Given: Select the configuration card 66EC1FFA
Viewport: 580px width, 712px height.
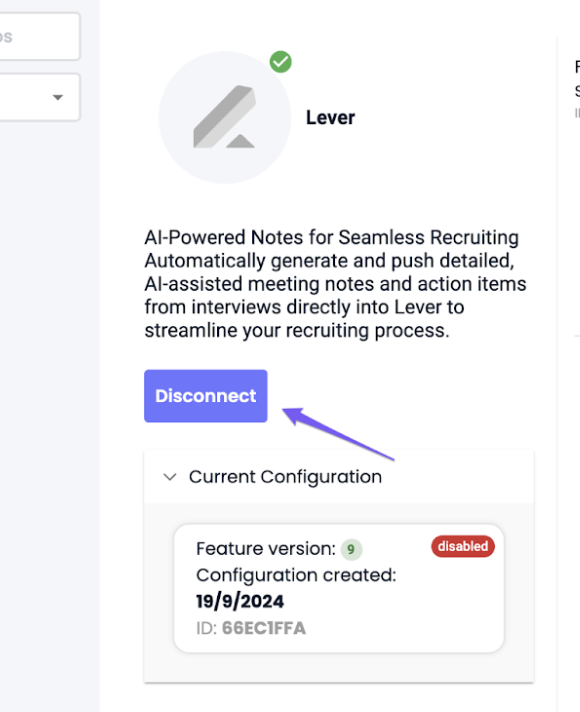Looking at the screenshot, I should [339, 588].
